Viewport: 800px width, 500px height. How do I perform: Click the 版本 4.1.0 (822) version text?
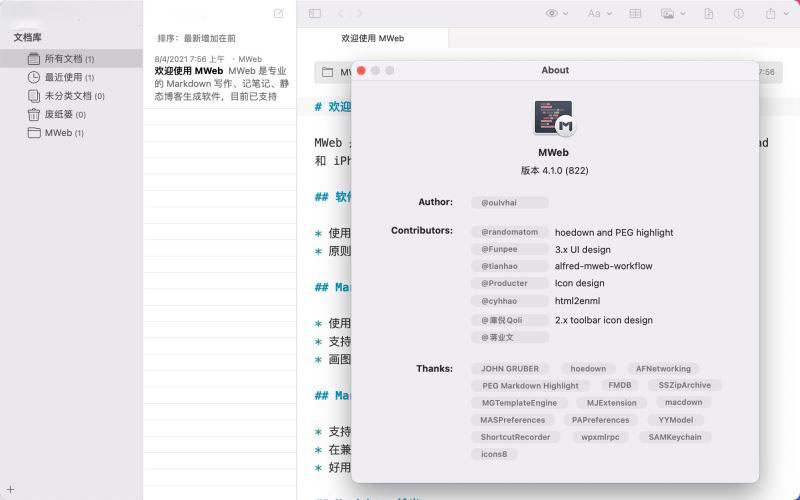(x=555, y=170)
